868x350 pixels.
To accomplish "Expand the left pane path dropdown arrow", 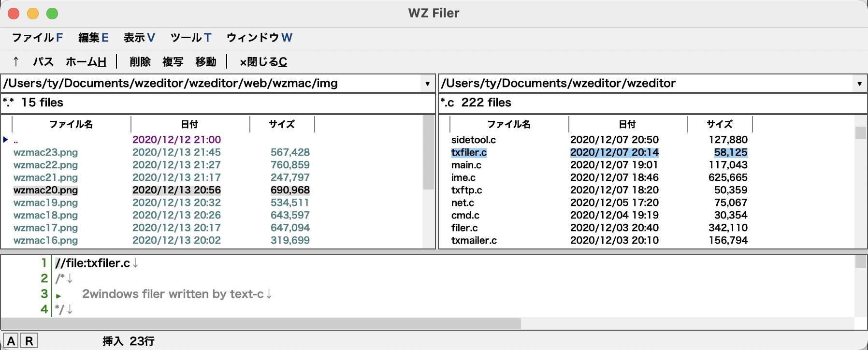I will 427,83.
